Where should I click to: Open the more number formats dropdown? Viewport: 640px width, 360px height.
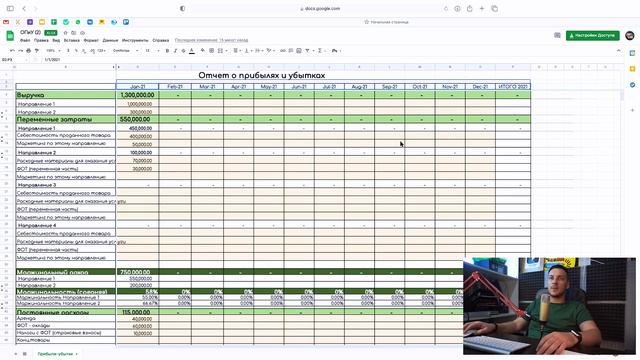(101, 51)
